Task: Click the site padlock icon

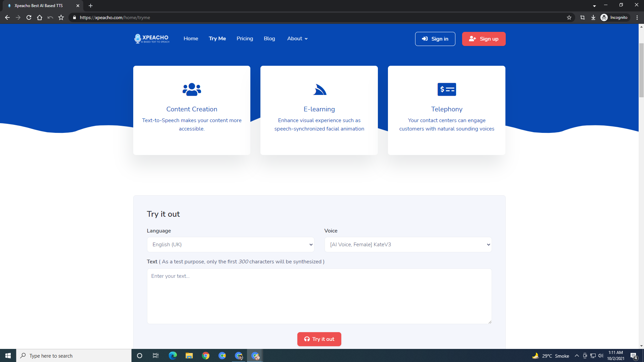Action: [x=75, y=17]
